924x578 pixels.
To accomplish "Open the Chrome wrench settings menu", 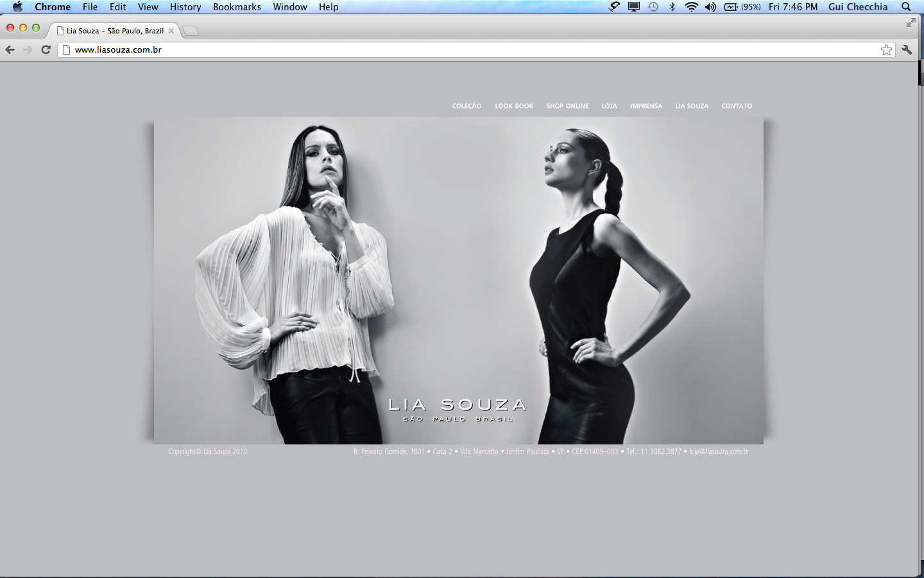I will [x=907, y=49].
